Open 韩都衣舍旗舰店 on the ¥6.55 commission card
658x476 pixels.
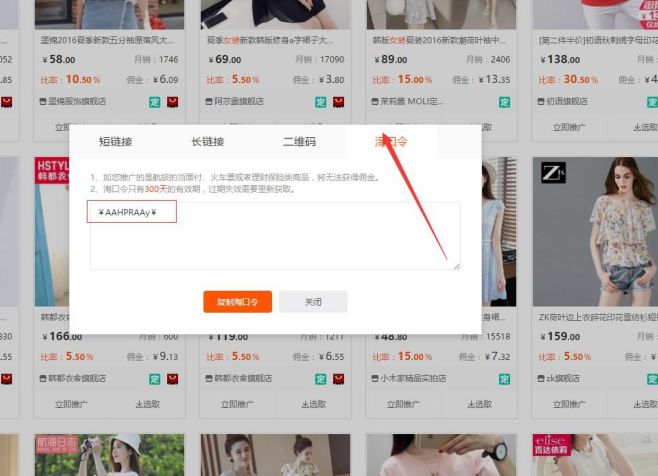pyautogui.click(x=243, y=379)
